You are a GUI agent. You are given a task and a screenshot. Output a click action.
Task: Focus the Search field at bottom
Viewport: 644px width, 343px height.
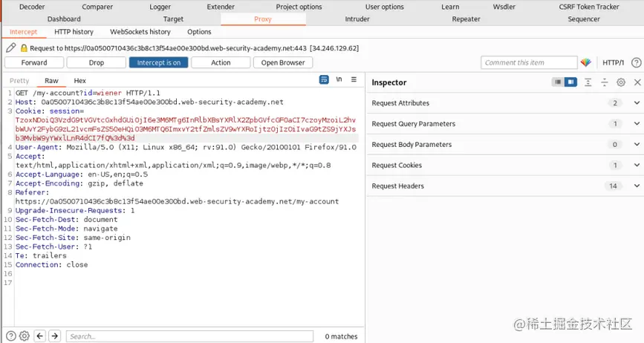tap(189, 336)
